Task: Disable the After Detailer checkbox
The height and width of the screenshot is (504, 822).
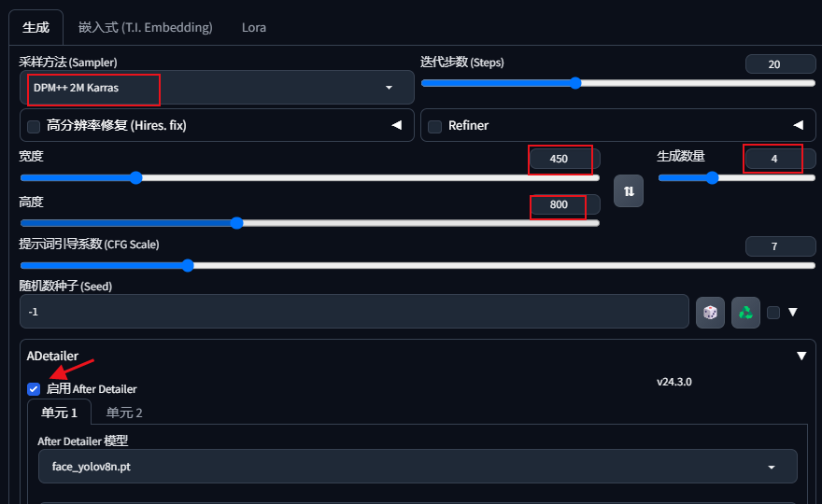Action: 34,388
